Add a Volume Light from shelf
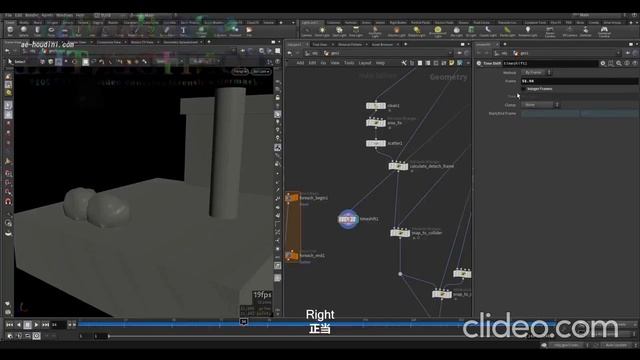Image resolution: width=640 pixels, height=360 pixels. point(396,31)
